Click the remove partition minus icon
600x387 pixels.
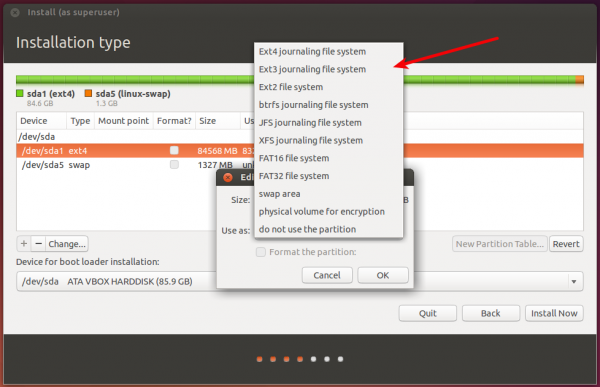click(x=38, y=244)
